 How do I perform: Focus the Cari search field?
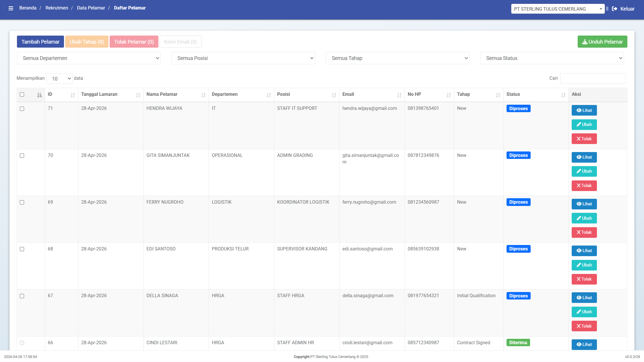point(593,79)
